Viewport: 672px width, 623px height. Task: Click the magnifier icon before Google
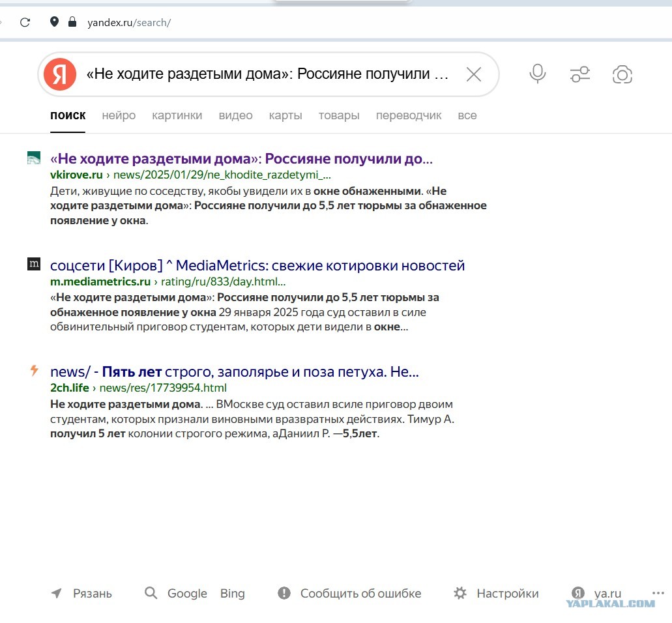coord(151,593)
